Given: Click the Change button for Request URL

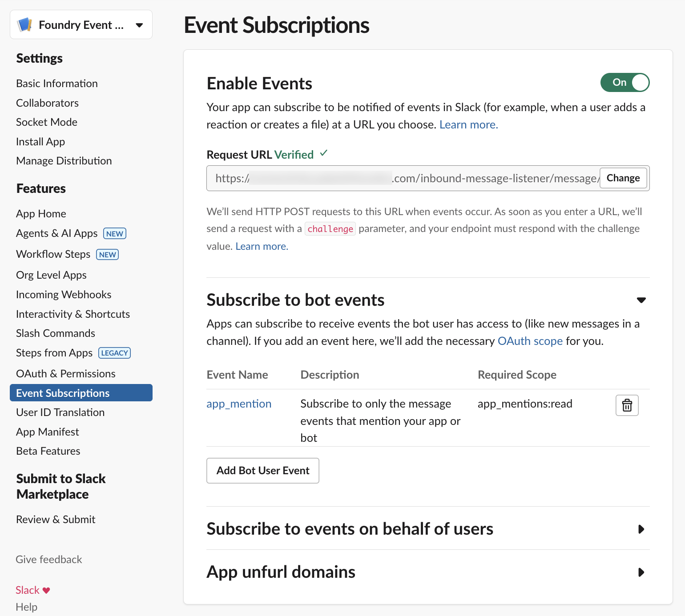Looking at the screenshot, I should (623, 178).
